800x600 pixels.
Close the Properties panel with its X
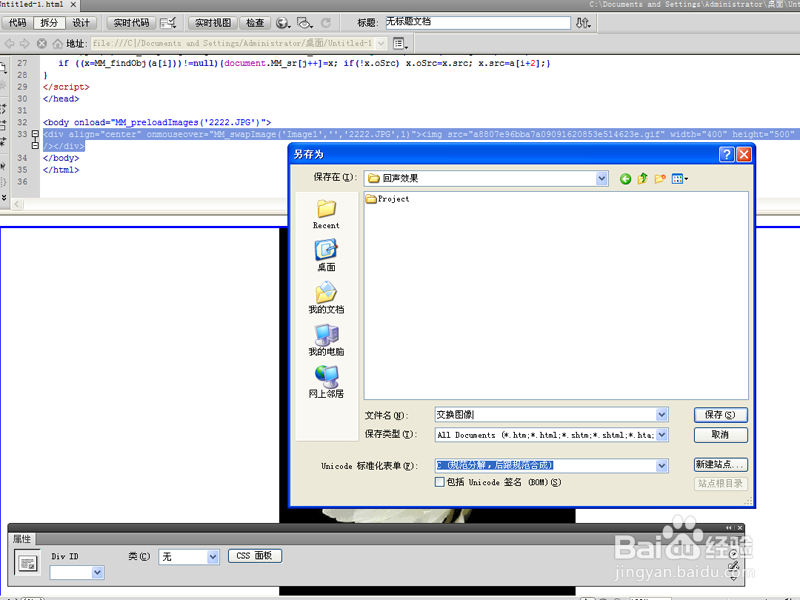[739, 528]
